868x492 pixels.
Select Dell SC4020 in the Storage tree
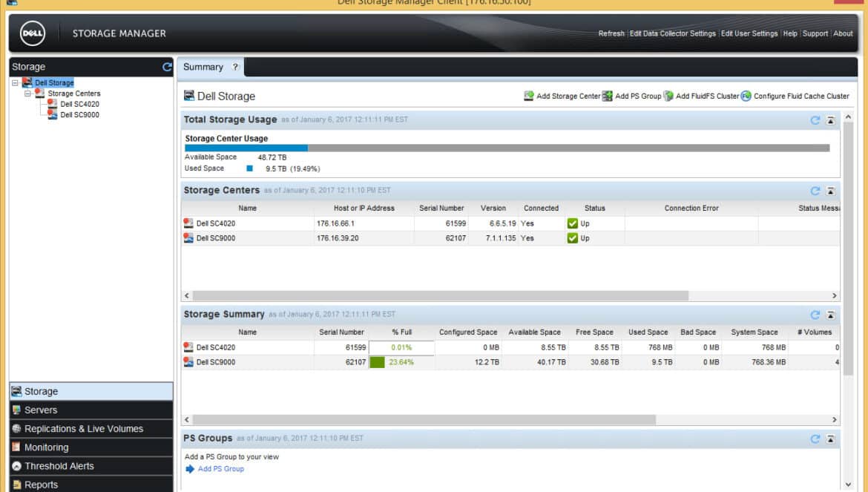click(79, 104)
